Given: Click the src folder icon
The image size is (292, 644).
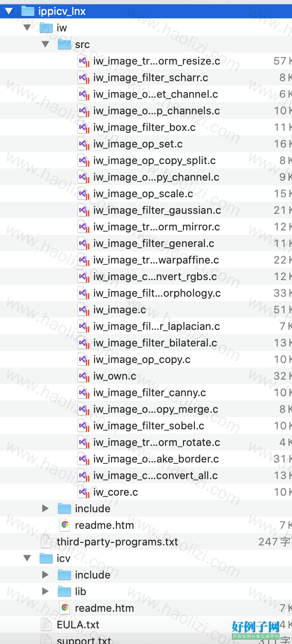Looking at the screenshot, I should (x=65, y=44).
